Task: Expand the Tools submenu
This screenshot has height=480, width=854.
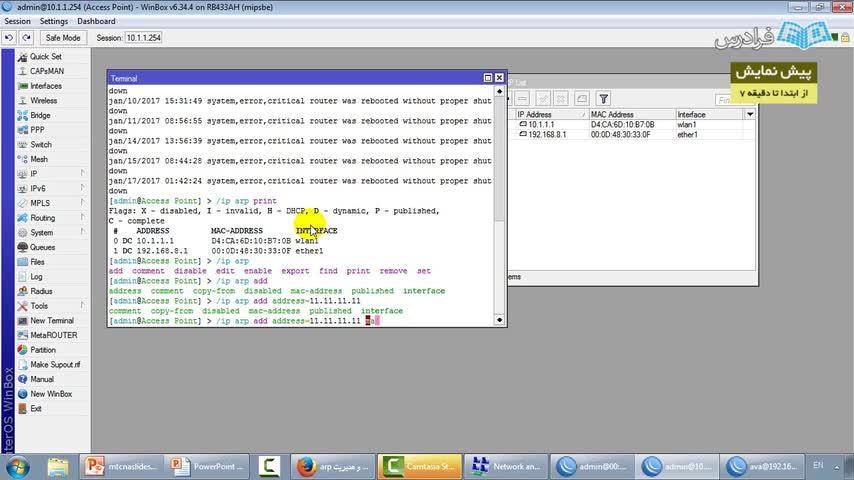Action: (x=39, y=306)
